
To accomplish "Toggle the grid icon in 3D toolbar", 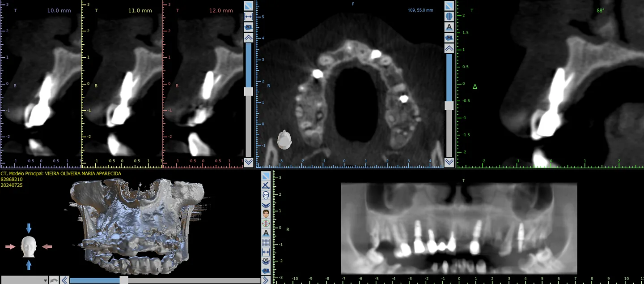I will pyautogui.click(x=266, y=242).
